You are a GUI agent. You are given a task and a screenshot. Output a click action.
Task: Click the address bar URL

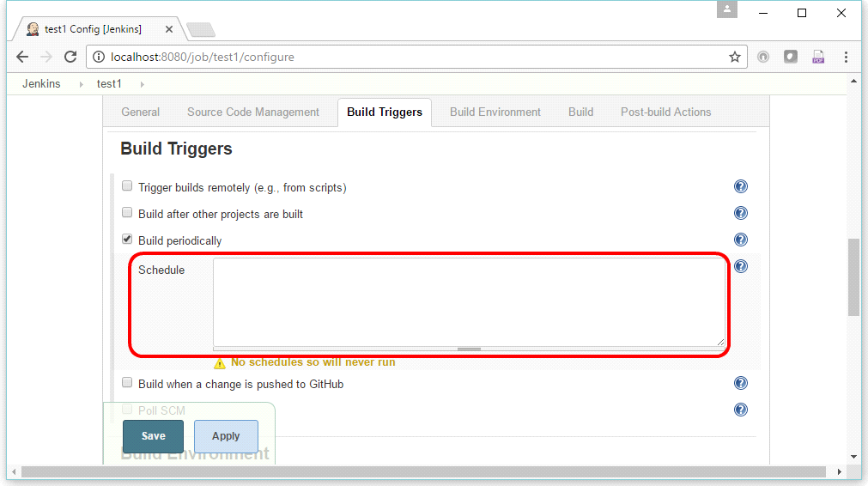[202, 57]
